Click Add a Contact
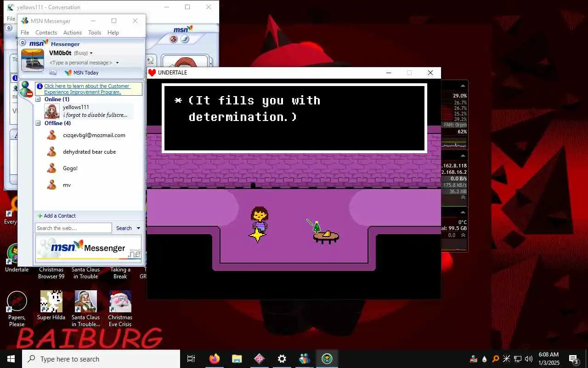Screen dimensions: 588x368 pyautogui.click(x=57, y=216)
